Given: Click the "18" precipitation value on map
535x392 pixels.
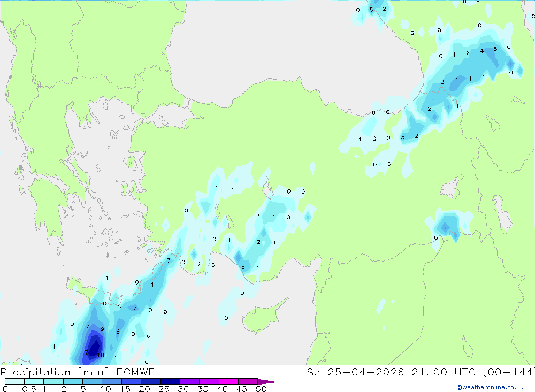Looking at the screenshot, I should (x=101, y=355).
